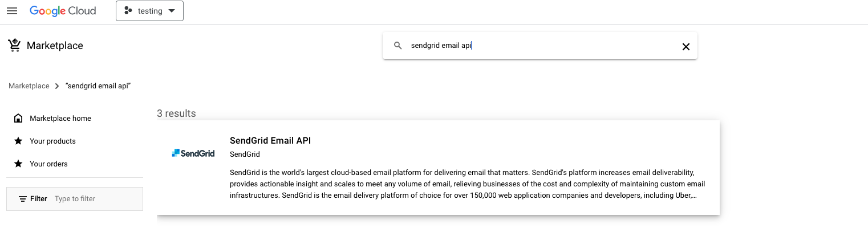Click the star icon beside Your orders

18,164
